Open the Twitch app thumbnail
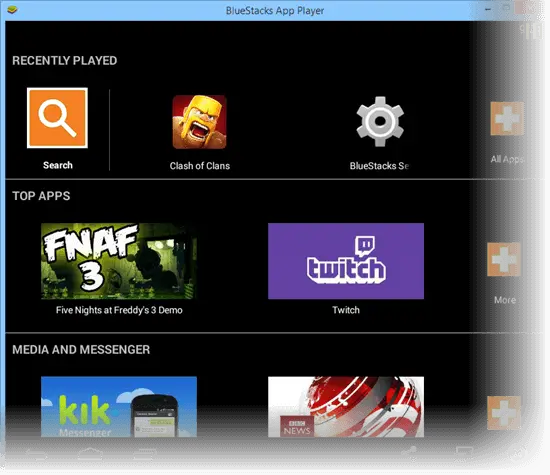 click(346, 261)
